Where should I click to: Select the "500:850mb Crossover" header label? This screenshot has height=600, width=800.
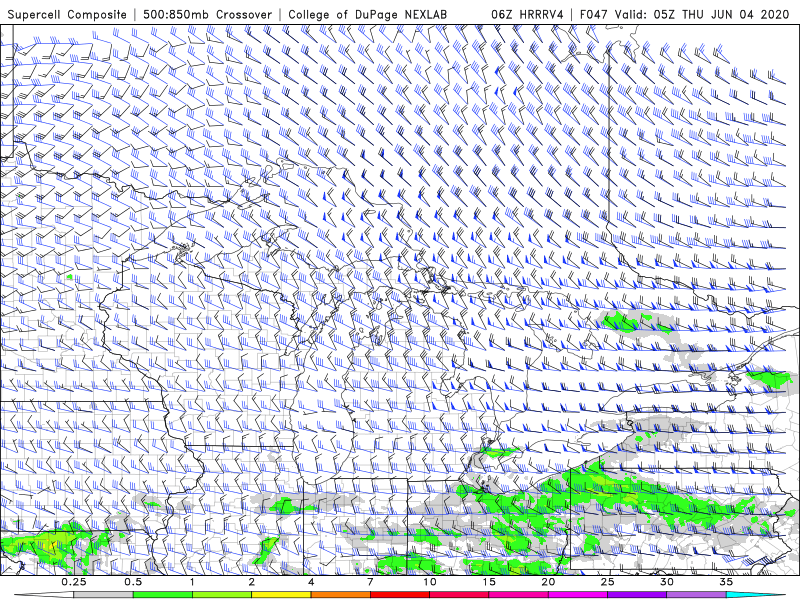coord(207,14)
